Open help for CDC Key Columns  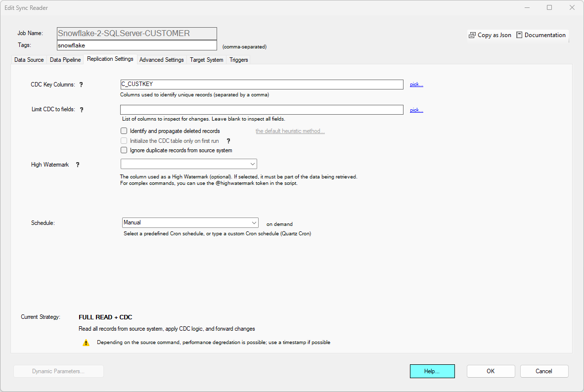[x=81, y=85]
